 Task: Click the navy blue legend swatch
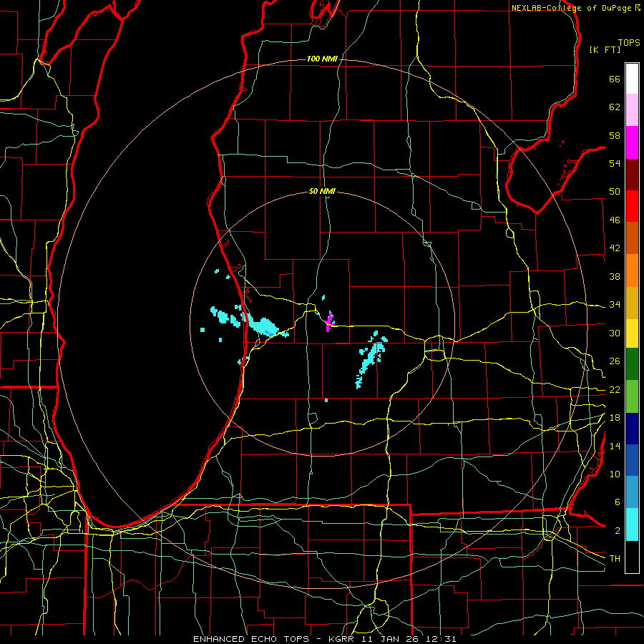pos(632,429)
